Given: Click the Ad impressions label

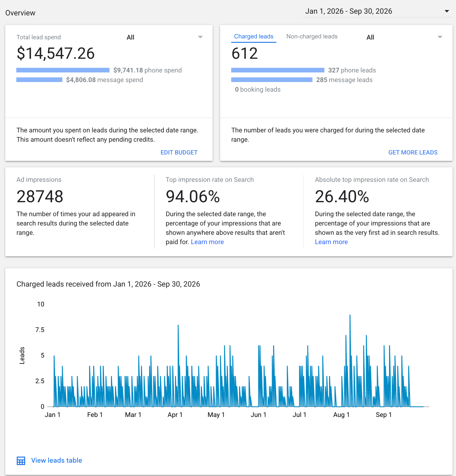Looking at the screenshot, I should [x=39, y=180].
